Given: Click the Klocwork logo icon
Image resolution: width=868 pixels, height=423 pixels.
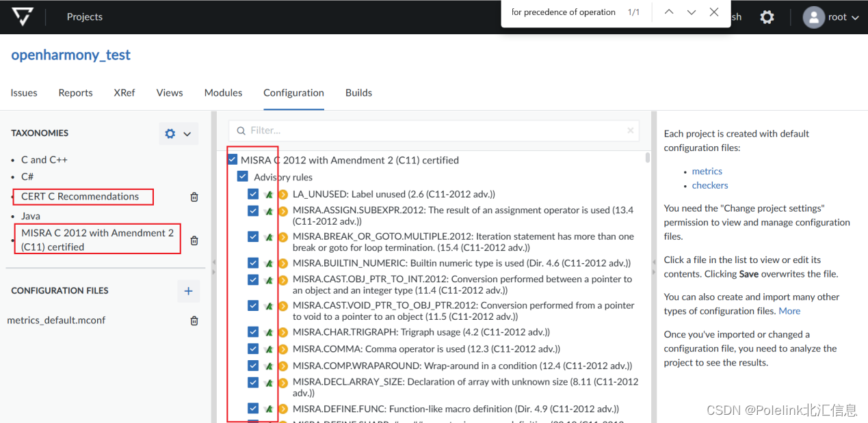Looking at the screenshot, I should coord(22,17).
